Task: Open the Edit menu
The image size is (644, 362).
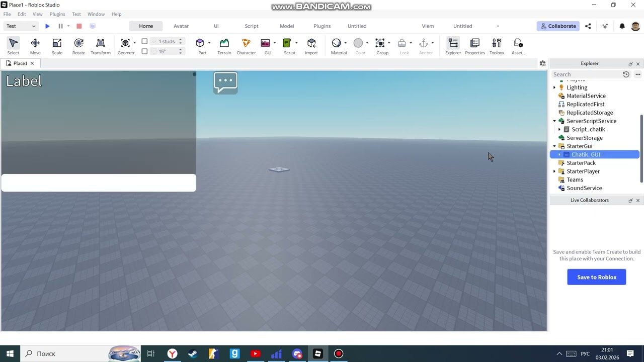Action: [x=22, y=14]
